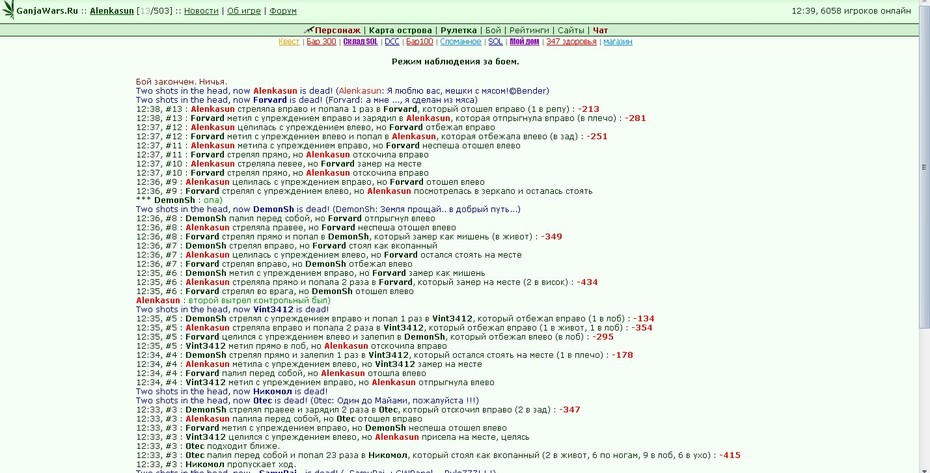Click the -349 damage value
The height and width of the screenshot is (473, 930).
pos(551,237)
